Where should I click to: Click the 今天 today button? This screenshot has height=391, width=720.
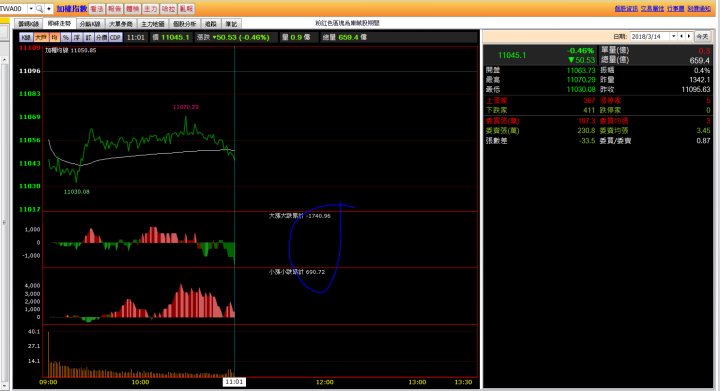(702, 36)
